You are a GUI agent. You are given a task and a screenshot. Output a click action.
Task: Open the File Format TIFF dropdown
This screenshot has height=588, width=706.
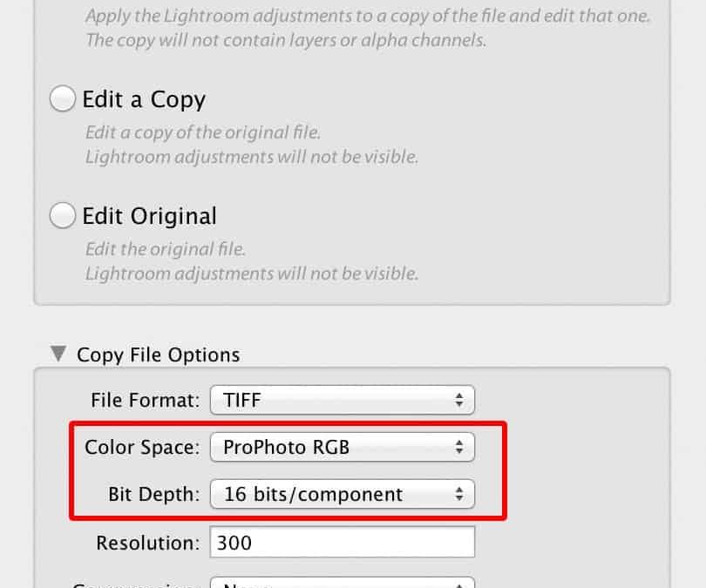pos(342,401)
